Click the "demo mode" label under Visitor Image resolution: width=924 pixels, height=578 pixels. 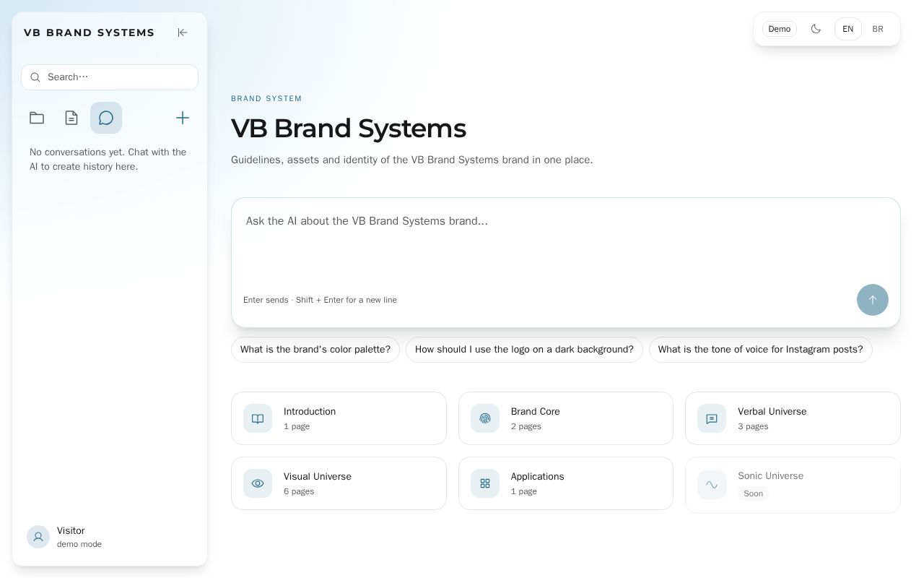click(x=79, y=544)
